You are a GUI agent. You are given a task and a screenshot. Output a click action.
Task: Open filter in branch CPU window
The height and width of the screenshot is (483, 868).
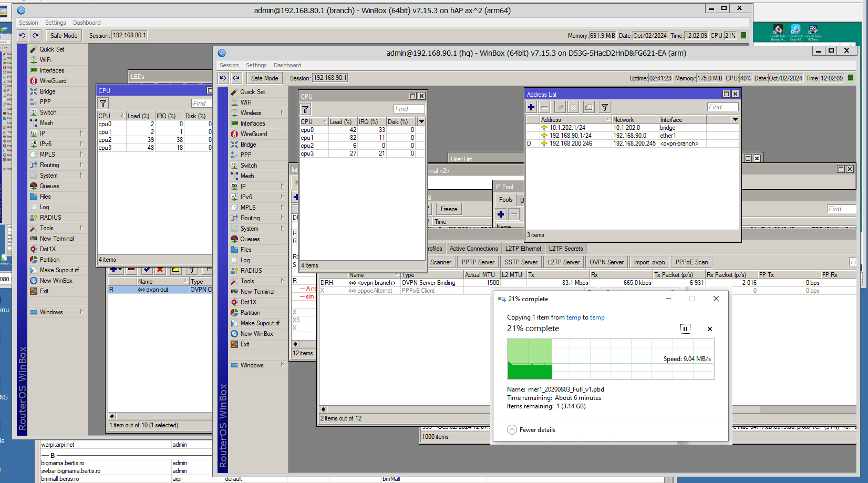coord(104,104)
